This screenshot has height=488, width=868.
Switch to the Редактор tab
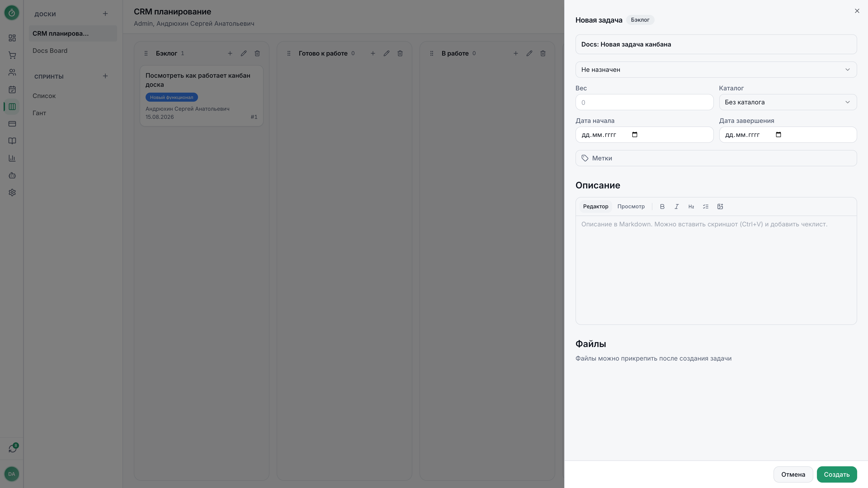pos(596,207)
